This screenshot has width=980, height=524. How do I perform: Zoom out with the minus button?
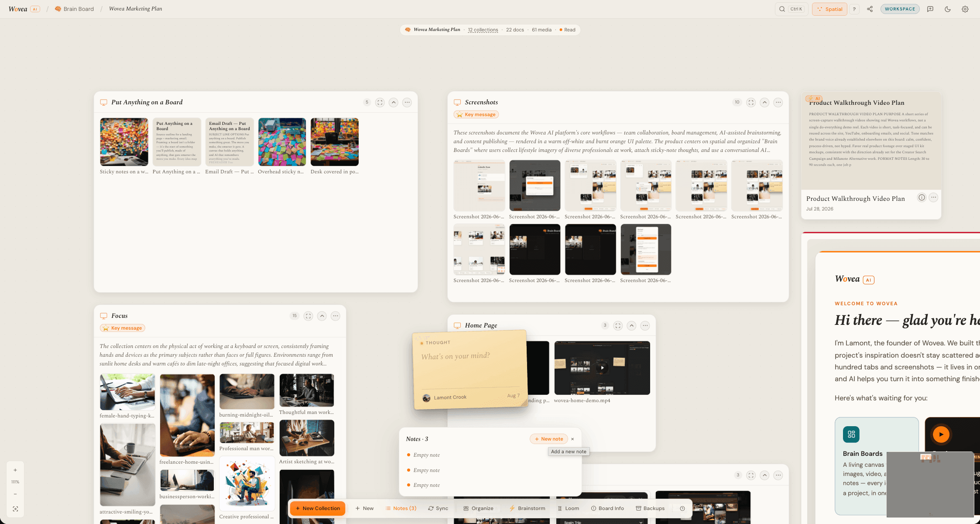tap(15, 494)
